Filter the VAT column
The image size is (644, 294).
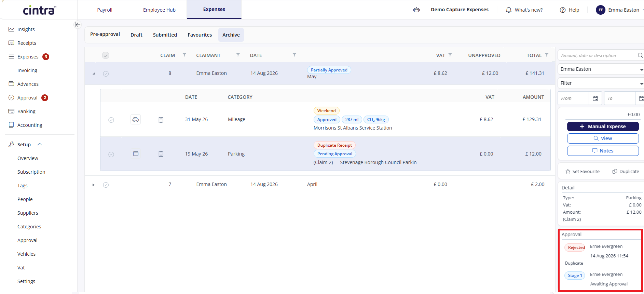tap(450, 55)
